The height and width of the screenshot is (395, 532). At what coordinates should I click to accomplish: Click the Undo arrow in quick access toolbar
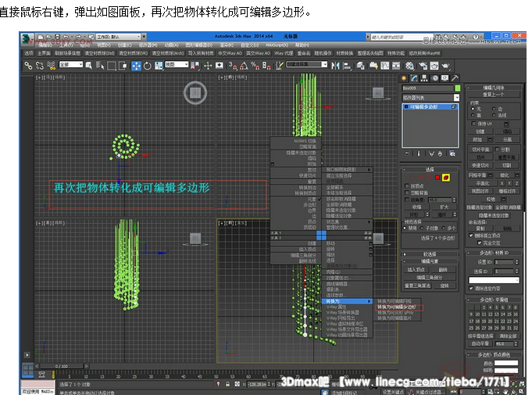pyautogui.click(x=66, y=37)
